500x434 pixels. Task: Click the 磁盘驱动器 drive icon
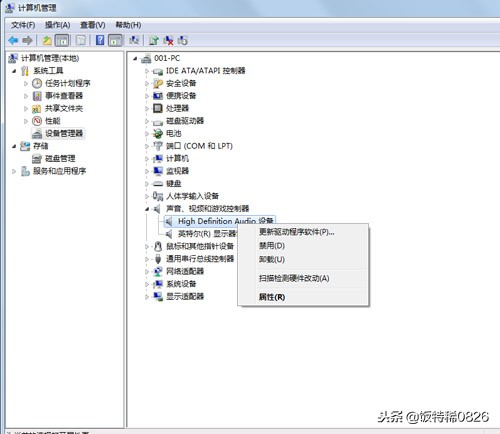point(158,122)
